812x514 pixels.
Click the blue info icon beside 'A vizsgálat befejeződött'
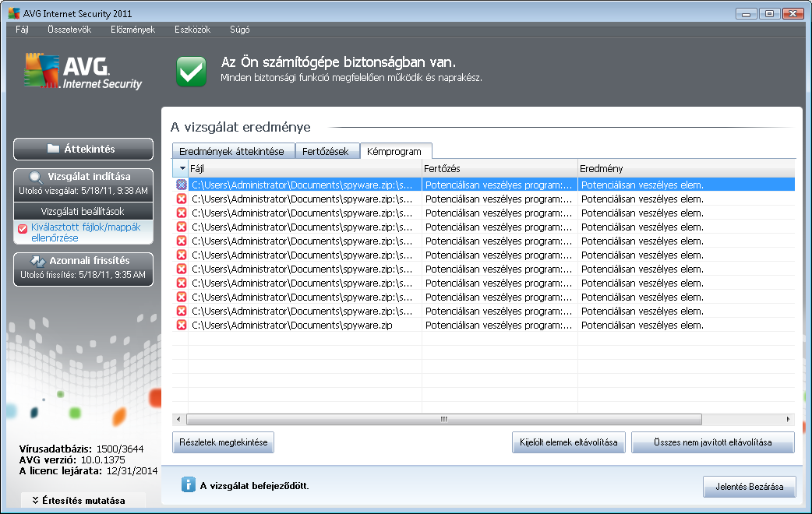click(x=188, y=484)
